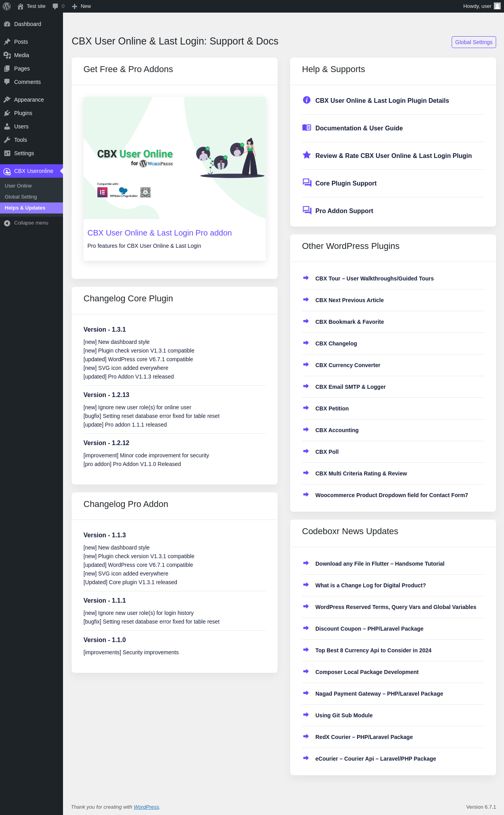Click the Tools wrench icon
Screen dimensions: 504x815
pos(7,140)
